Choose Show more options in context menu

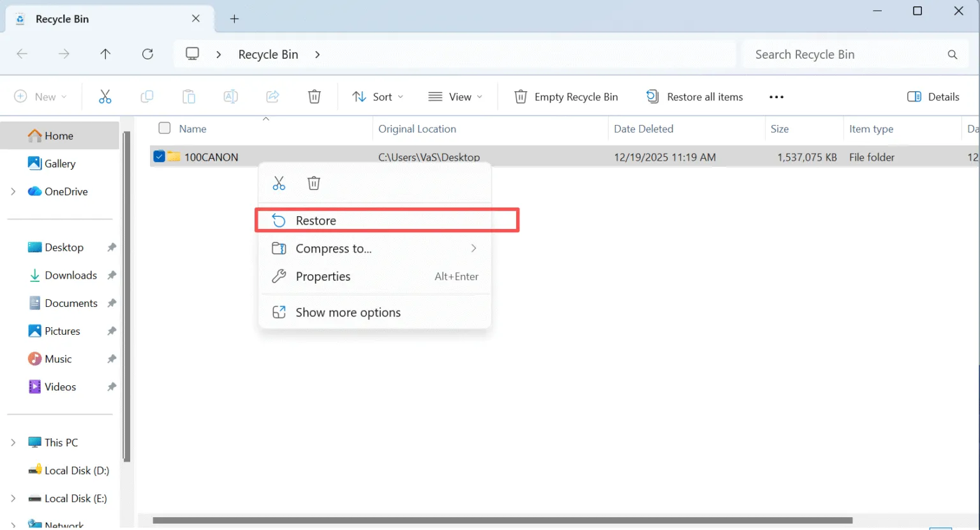click(x=348, y=313)
